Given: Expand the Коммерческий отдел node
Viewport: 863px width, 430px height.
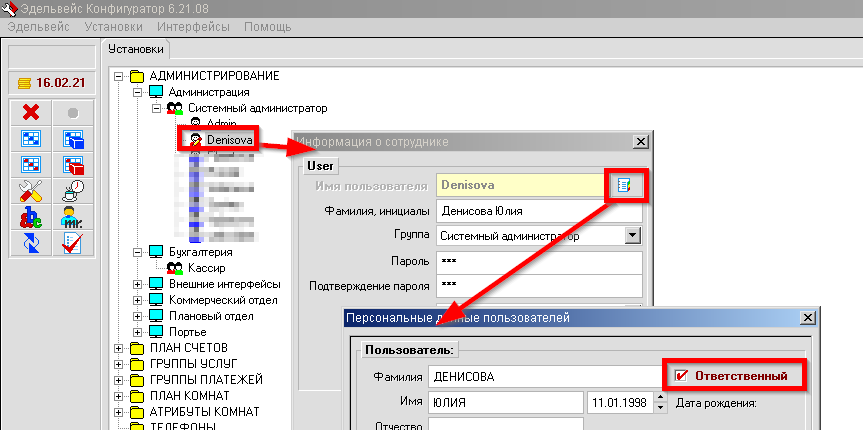Looking at the screenshot, I should (x=137, y=300).
